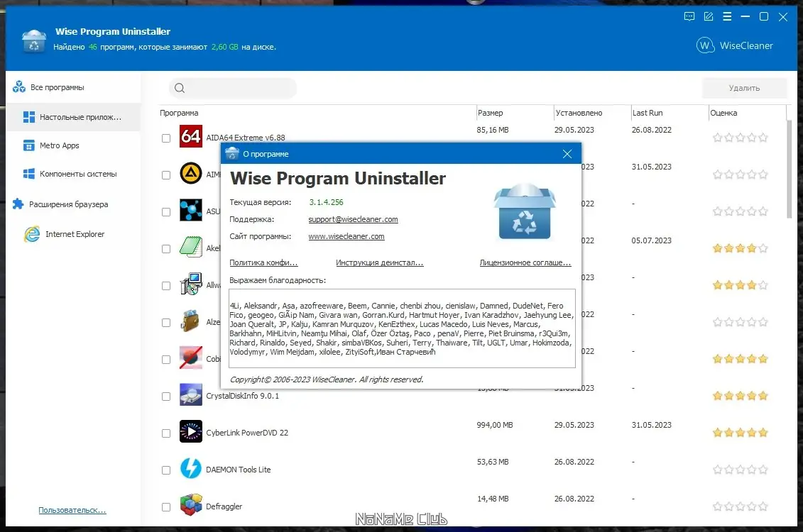Click the DAEMON Tools Lite lightning icon
This screenshot has height=532, width=803.
[190, 468]
